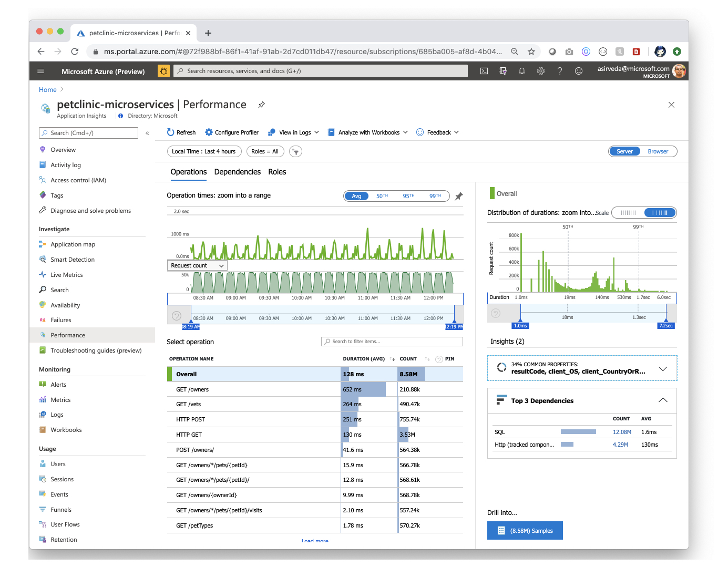Open Alerts under Monitoring
Screen dimensions: 718x588
(58, 385)
